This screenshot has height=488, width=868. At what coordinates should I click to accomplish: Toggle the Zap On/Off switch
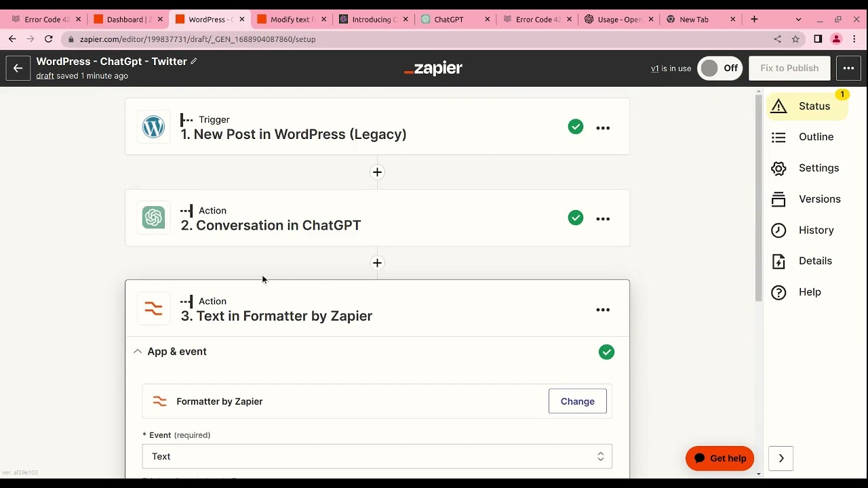click(x=720, y=68)
